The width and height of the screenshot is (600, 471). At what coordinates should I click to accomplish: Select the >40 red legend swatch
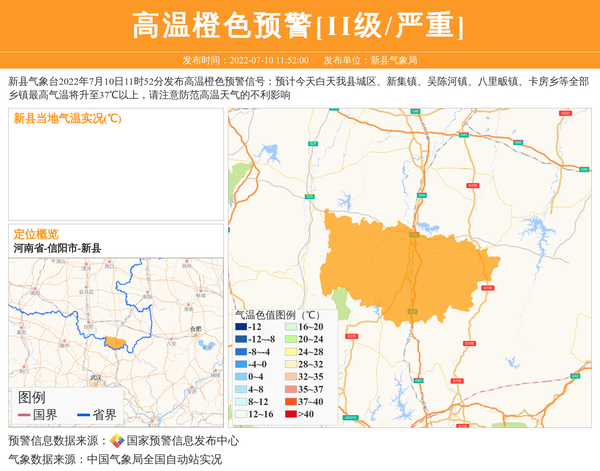[x=291, y=414]
